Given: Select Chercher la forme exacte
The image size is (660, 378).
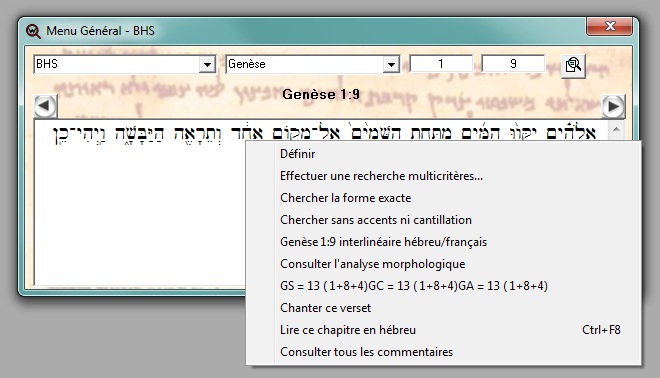Looking at the screenshot, I should [444, 198].
